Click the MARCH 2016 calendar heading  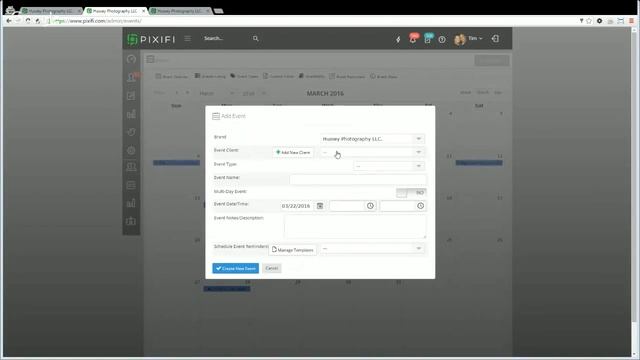tap(325, 93)
